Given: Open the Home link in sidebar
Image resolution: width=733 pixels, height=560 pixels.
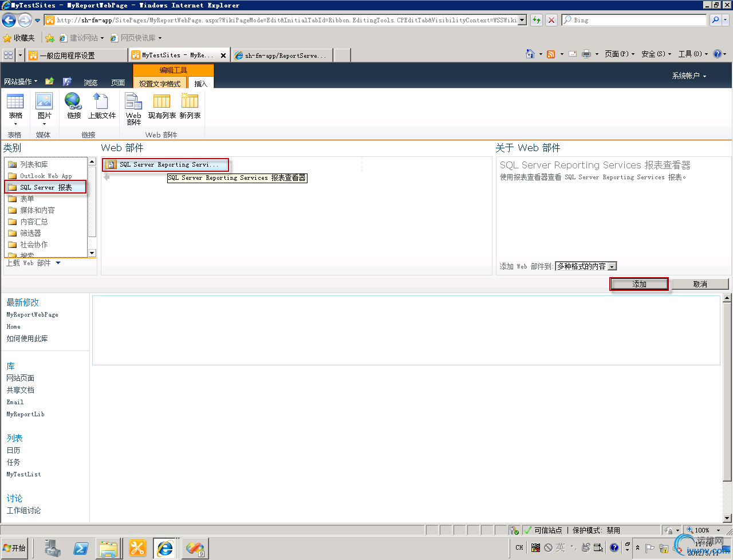Looking at the screenshot, I should click(x=13, y=326).
